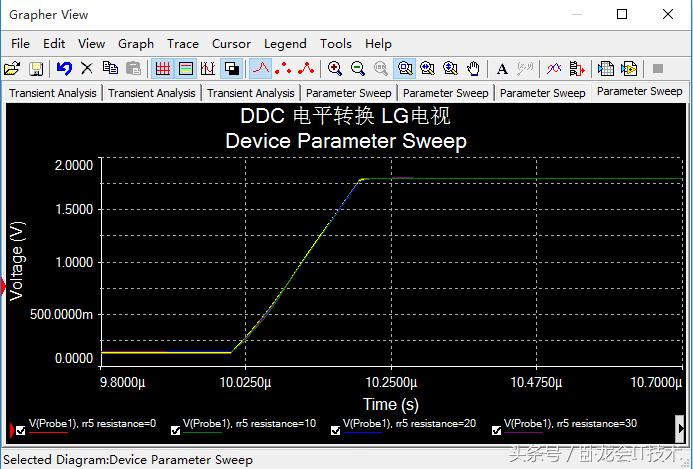693x469 pixels.
Task: Switch to the second Parameter Sweep tab
Action: 446,93
